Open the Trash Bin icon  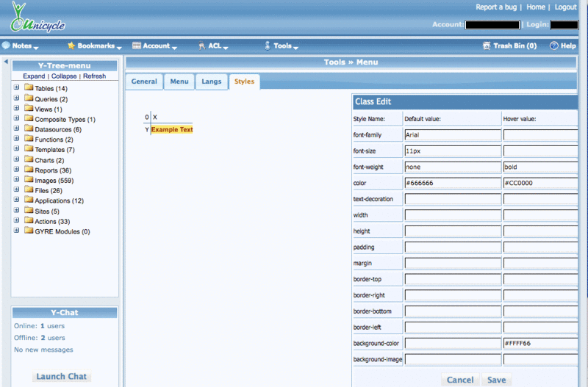(x=487, y=46)
